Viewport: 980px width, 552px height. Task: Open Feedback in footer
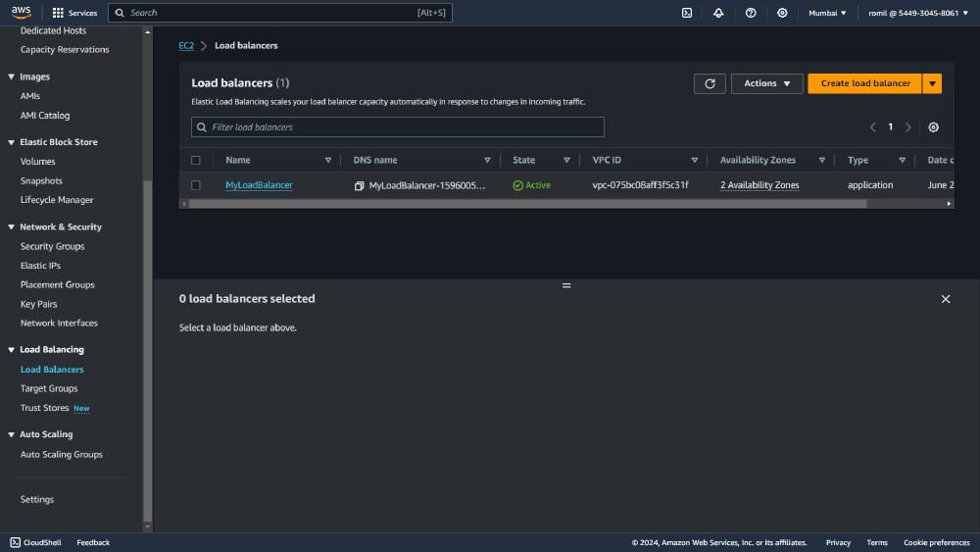tap(93, 542)
